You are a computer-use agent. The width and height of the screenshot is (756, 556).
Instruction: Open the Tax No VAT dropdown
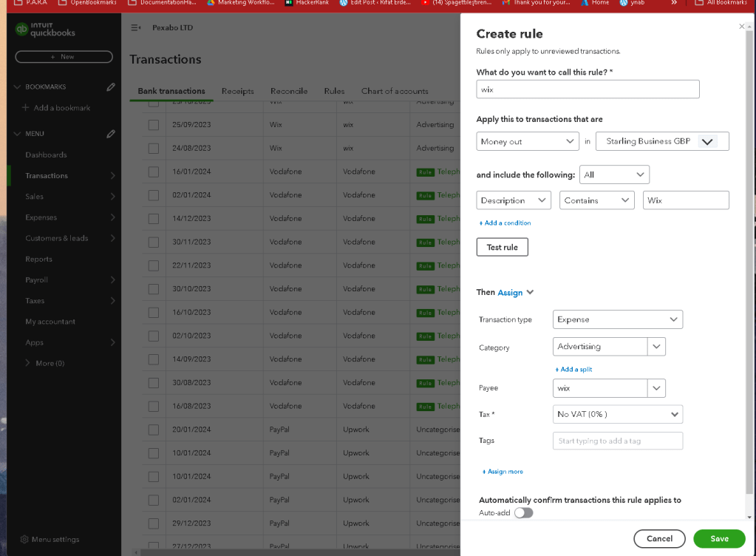(x=618, y=414)
